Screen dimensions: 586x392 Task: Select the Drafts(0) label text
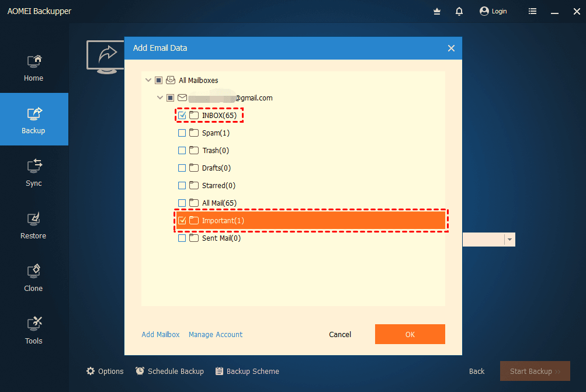coord(216,168)
